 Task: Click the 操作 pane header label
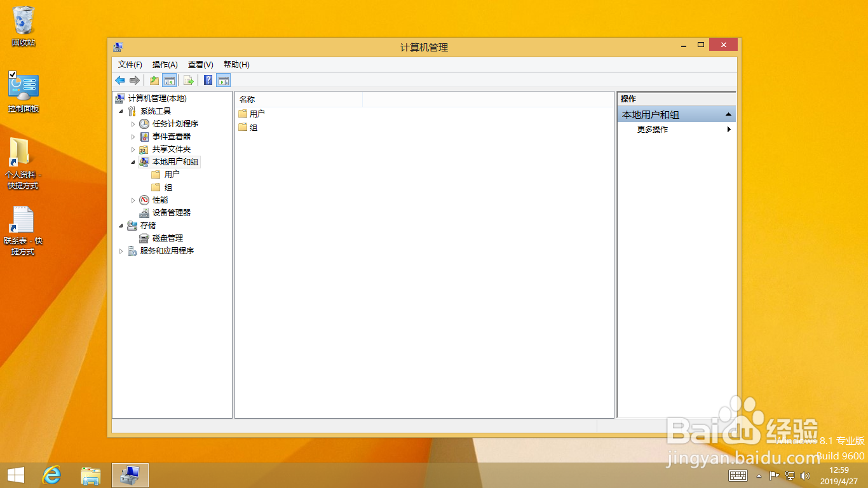[x=628, y=98]
